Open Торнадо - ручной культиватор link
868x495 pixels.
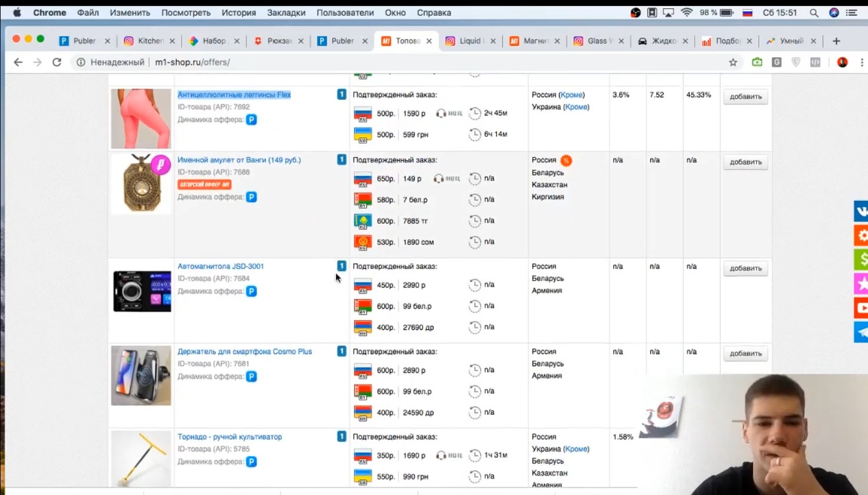click(229, 437)
